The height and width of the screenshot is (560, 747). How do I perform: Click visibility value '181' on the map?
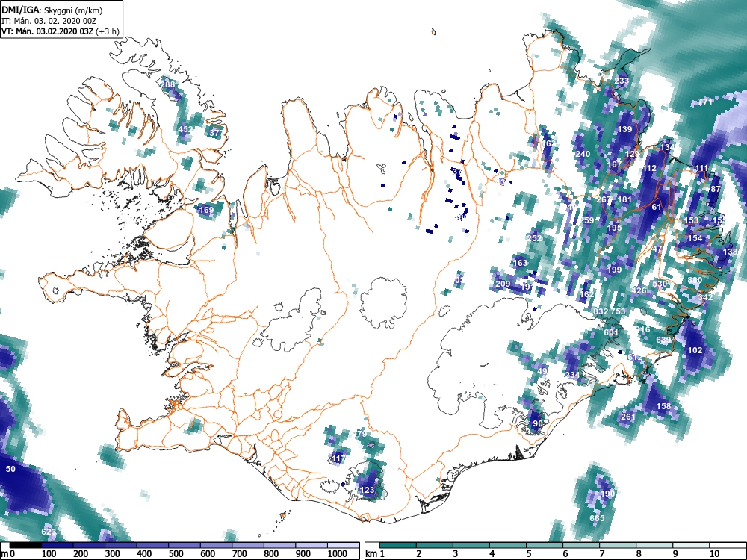coord(624,199)
